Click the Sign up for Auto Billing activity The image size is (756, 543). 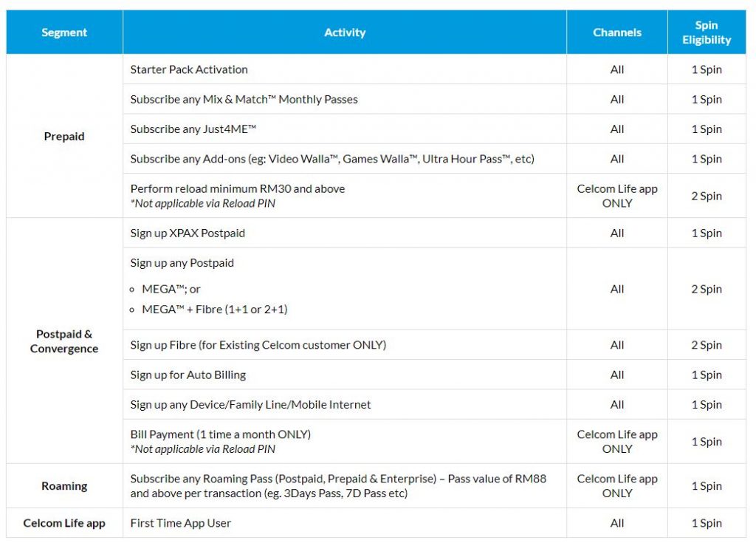click(188, 375)
